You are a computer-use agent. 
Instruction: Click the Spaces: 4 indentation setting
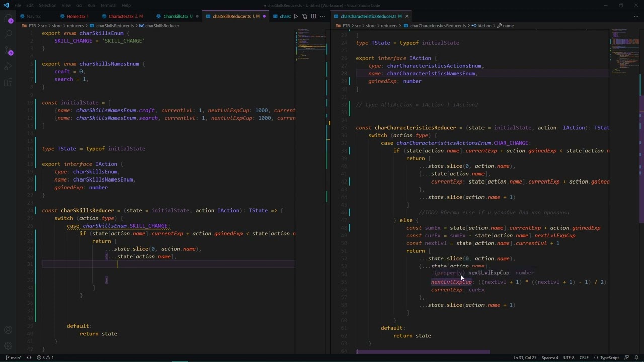pos(549,358)
